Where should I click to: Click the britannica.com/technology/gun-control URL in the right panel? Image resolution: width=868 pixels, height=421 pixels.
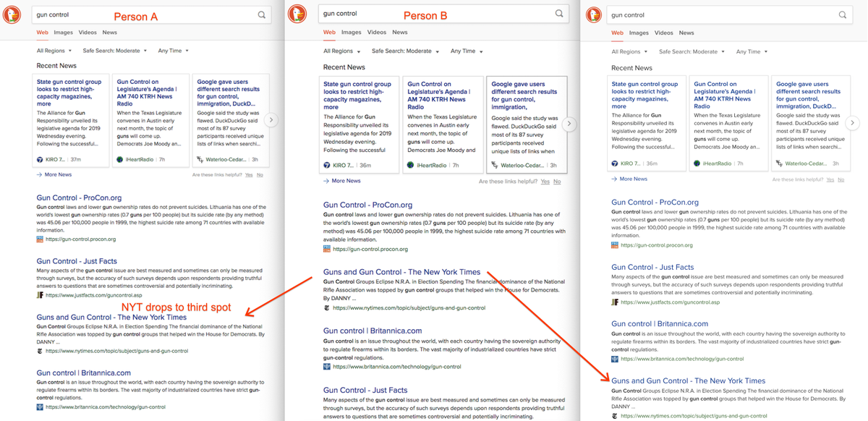pos(682,359)
